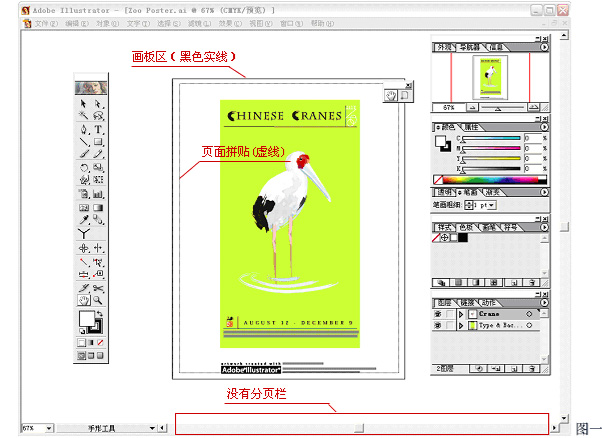Viewport: 602px width, 438px height.
Task: Open the zoom level dropdown in status bar
Action: [x=50, y=428]
